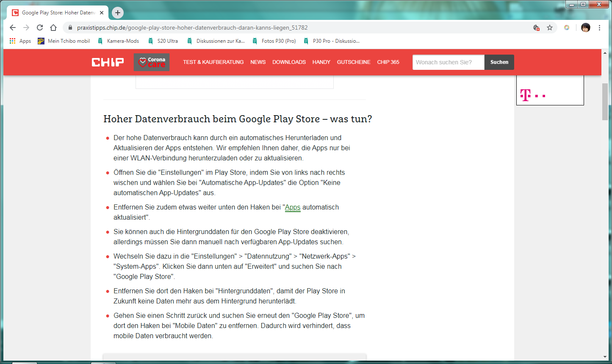Image resolution: width=612 pixels, height=364 pixels.
Task: Open the browser home page
Action: tap(53, 28)
